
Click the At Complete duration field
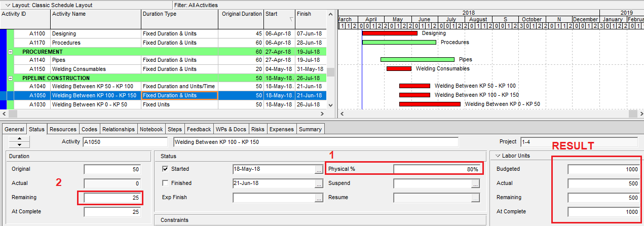click(112, 212)
